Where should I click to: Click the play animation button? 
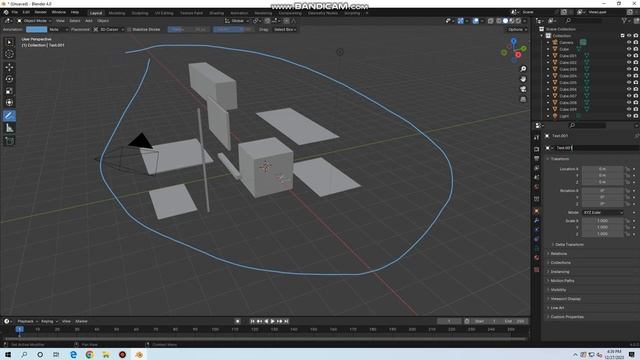tap(273, 321)
